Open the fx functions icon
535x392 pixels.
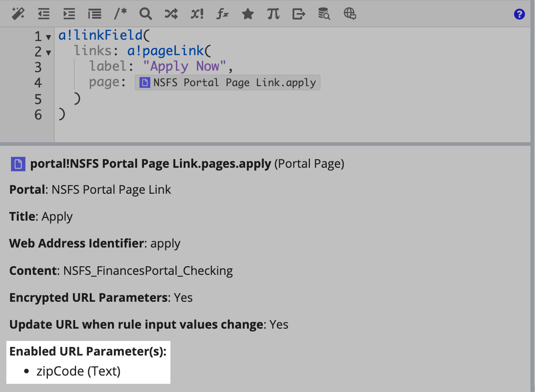(222, 14)
